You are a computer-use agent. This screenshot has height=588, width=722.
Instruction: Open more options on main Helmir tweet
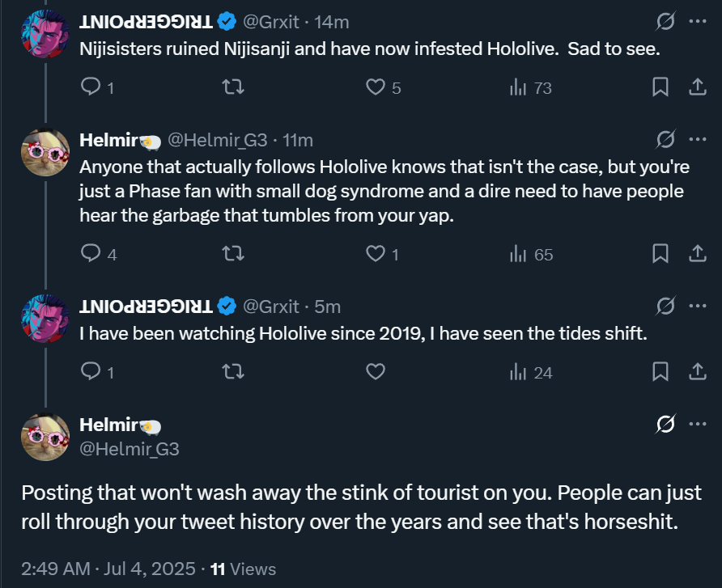pos(697,425)
